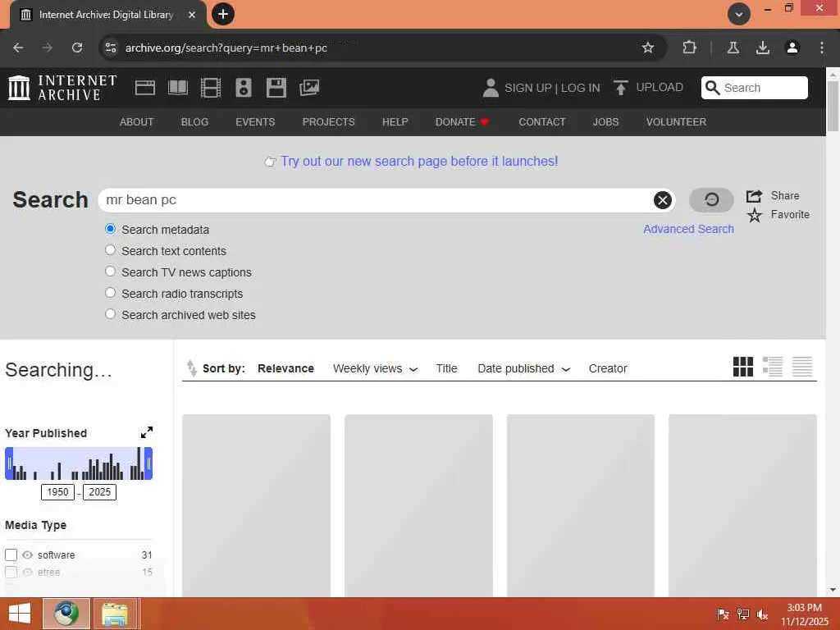Screen dimensions: 840x630
Task: Go back to previous page
Action: point(18,48)
